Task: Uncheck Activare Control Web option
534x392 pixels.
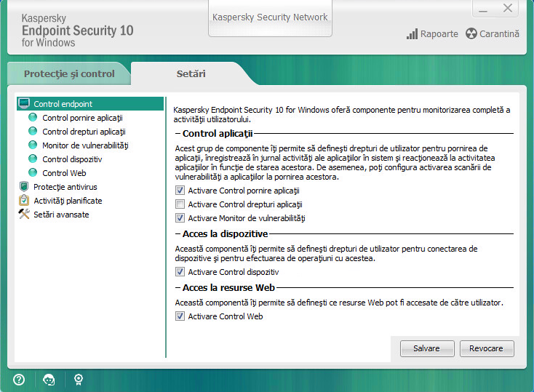Action: [x=180, y=316]
